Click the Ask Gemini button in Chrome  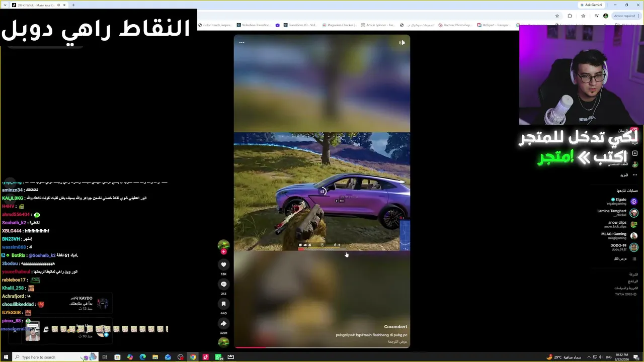point(591,5)
